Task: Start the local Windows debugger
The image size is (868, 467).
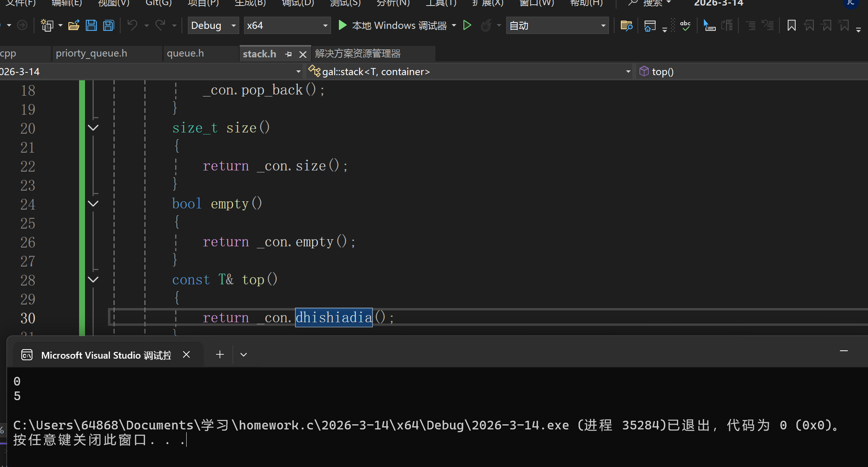Action: [393, 26]
